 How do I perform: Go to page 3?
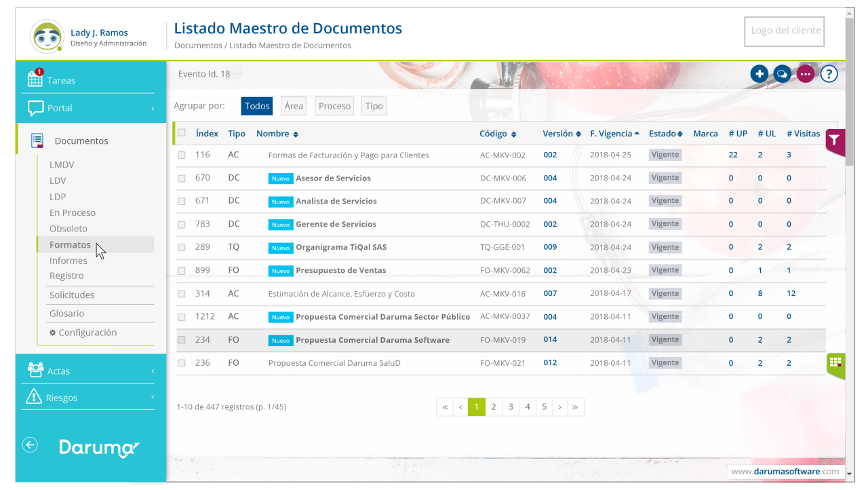pos(511,407)
